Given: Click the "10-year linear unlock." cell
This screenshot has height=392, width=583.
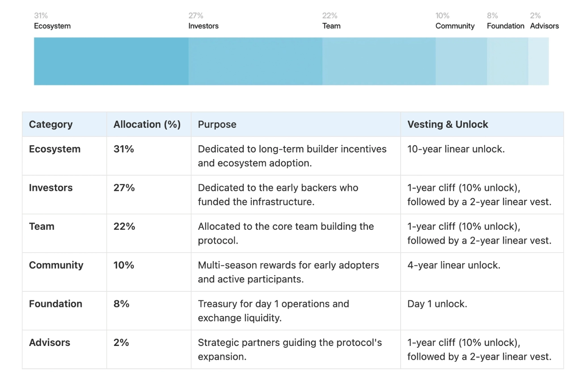Looking at the screenshot, I should [x=456, y=149].
